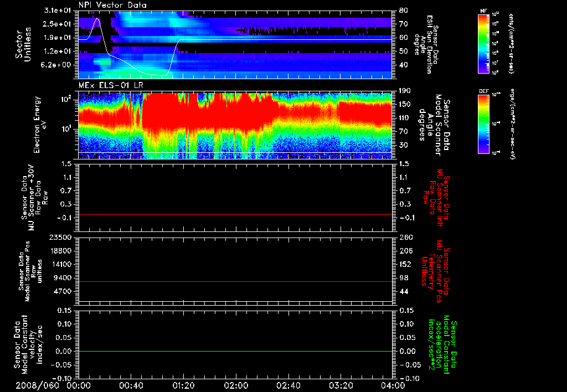The width and height of the screenshot is (567, 392).
Task: Click the DEF rainbow color bar
Action: 483,124
